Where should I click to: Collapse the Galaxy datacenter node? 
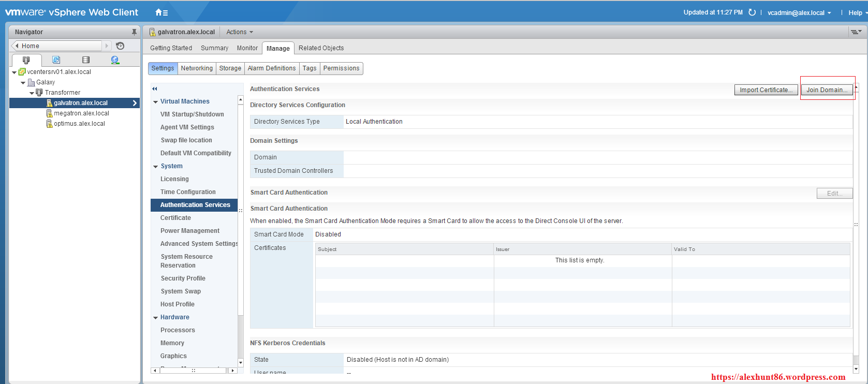pos(23,83)
